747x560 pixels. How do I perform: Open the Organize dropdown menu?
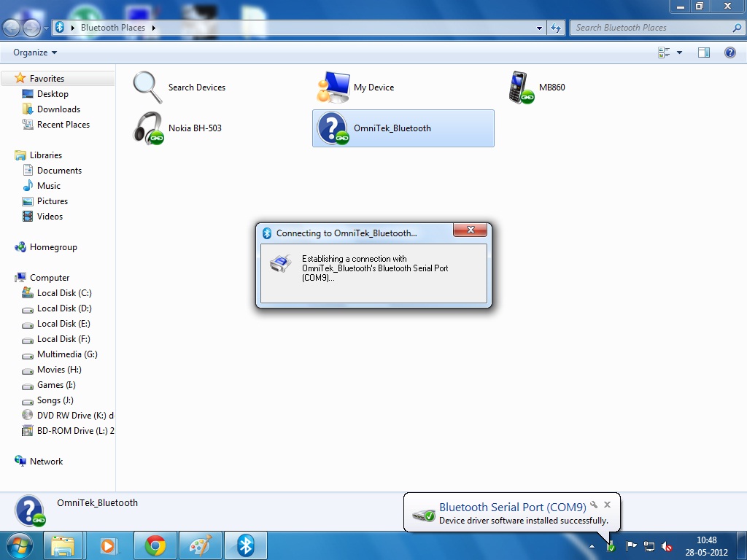coord(35,52)
